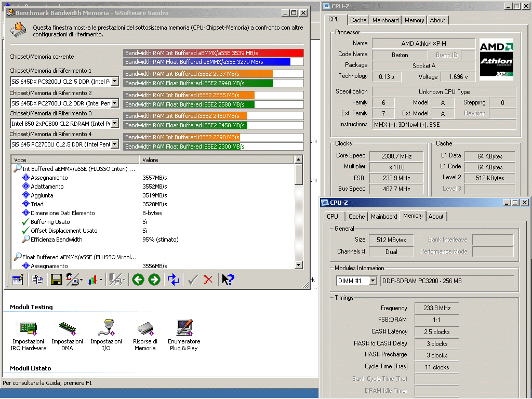Screen dimensions: 532x399
Task: Click the results list scroll down arrow
Action: click(299, 265)
